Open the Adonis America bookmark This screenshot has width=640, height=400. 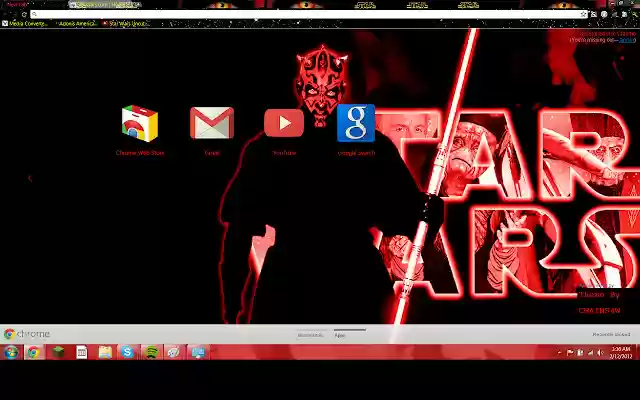(x=78, y=24)
